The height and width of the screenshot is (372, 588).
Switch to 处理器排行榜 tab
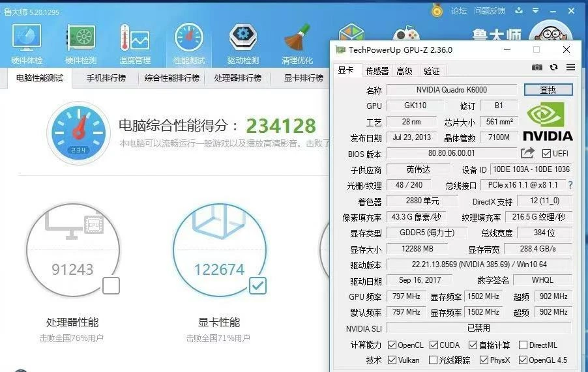click(238, 78)
